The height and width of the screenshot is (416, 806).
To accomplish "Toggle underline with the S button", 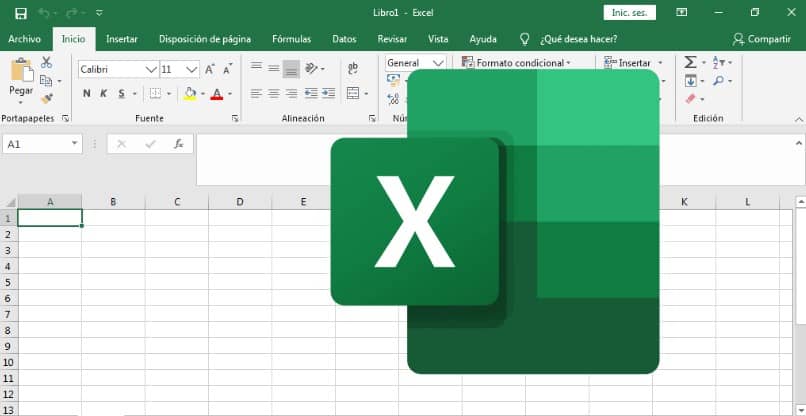I will click(121, 94).
